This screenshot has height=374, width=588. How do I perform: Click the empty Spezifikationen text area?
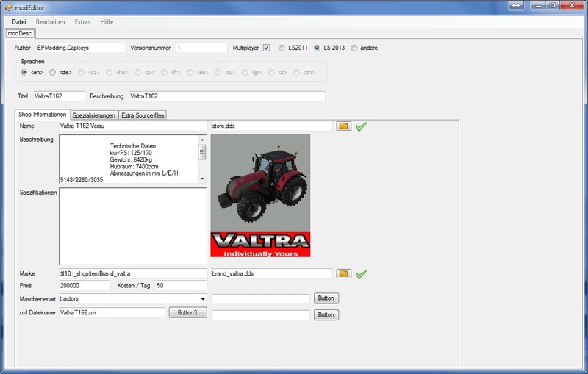133,226
